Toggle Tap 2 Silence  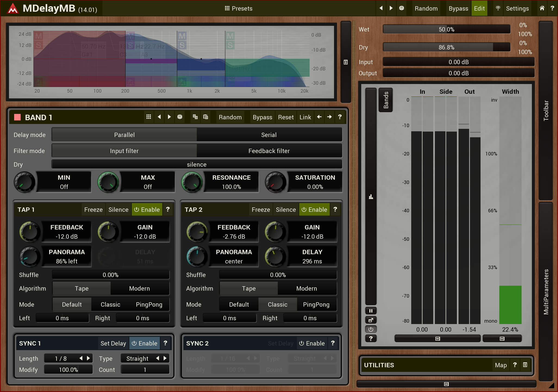point(286,210)
